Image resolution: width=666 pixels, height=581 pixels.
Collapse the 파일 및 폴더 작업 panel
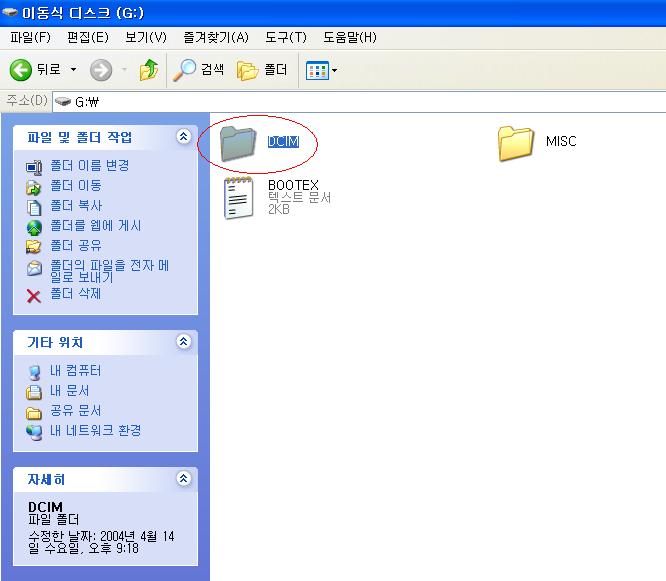tap(183, 137)
